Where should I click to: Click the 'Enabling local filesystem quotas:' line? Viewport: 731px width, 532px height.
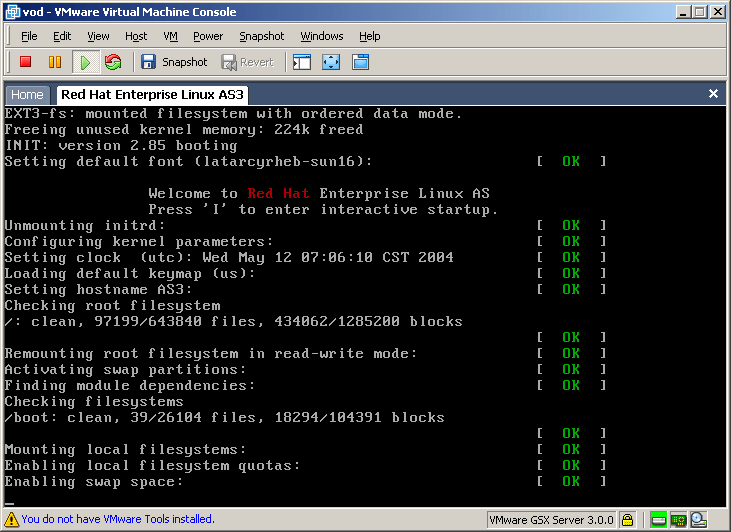152,466
